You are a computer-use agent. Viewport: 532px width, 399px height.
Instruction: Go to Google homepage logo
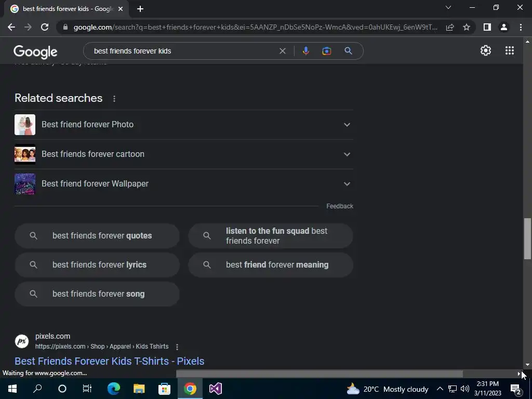click(35, 51)
